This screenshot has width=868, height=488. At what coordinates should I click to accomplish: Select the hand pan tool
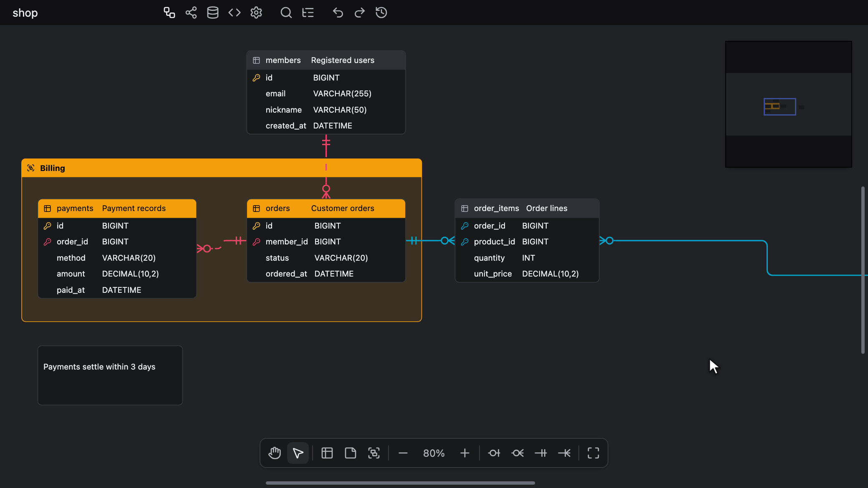pyautogui.click(x=275, y=453)
